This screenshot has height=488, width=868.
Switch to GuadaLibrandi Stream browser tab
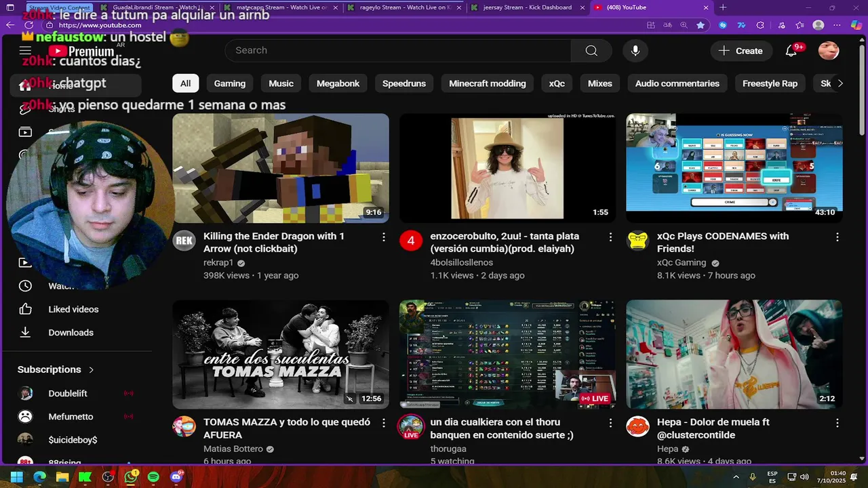point(157,7)
